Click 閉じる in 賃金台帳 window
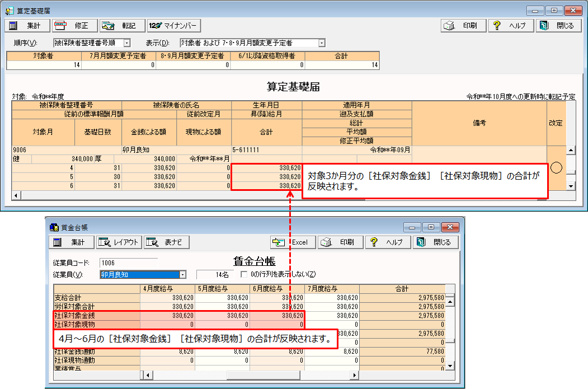The image size is (588, 389). tap(436, 242)
